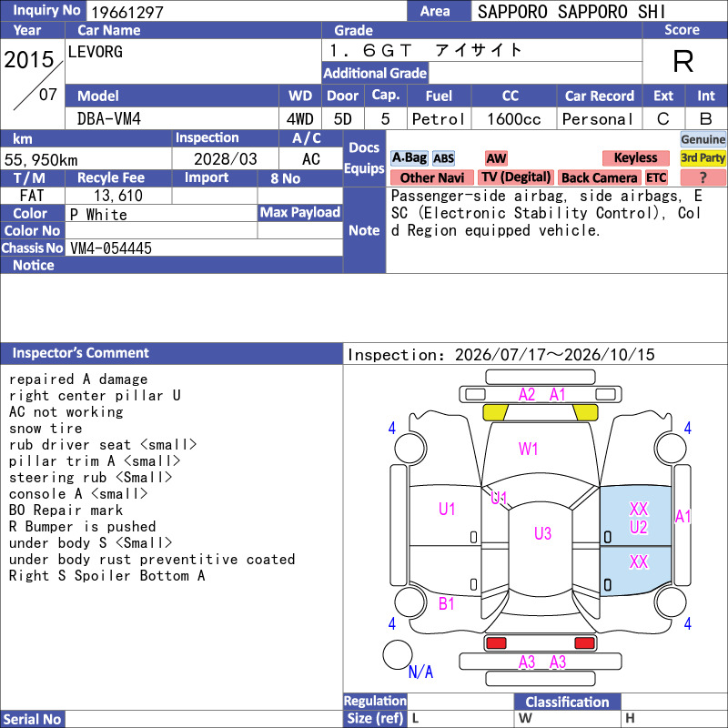Viewport: 728px width, 728px height.
Task: Click the left red taillight on diagram
Action: (496, 643)
